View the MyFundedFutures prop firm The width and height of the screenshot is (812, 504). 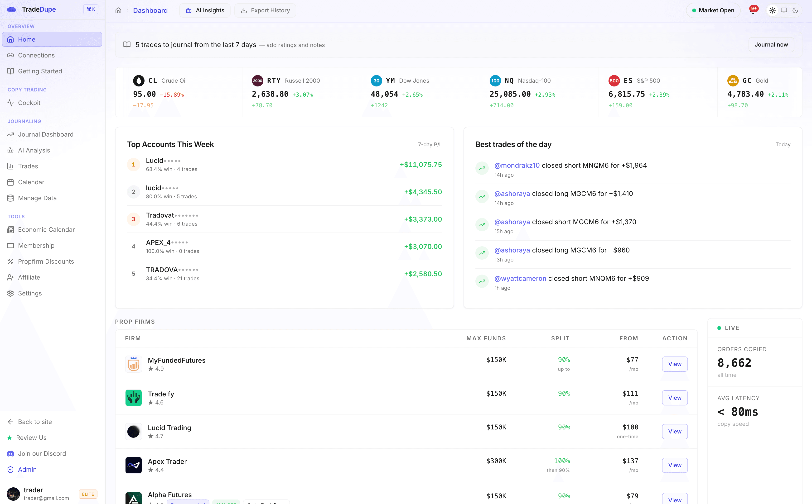675,364
